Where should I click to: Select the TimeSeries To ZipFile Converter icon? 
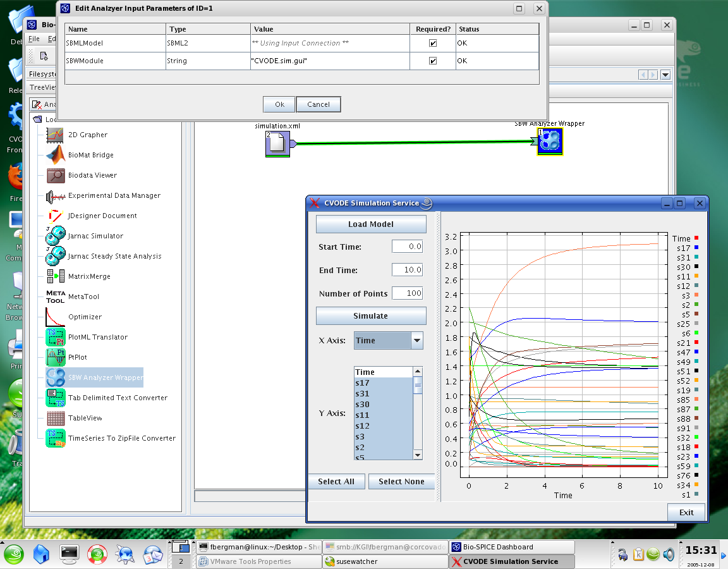pyautogui.click(x=55, y=438)
